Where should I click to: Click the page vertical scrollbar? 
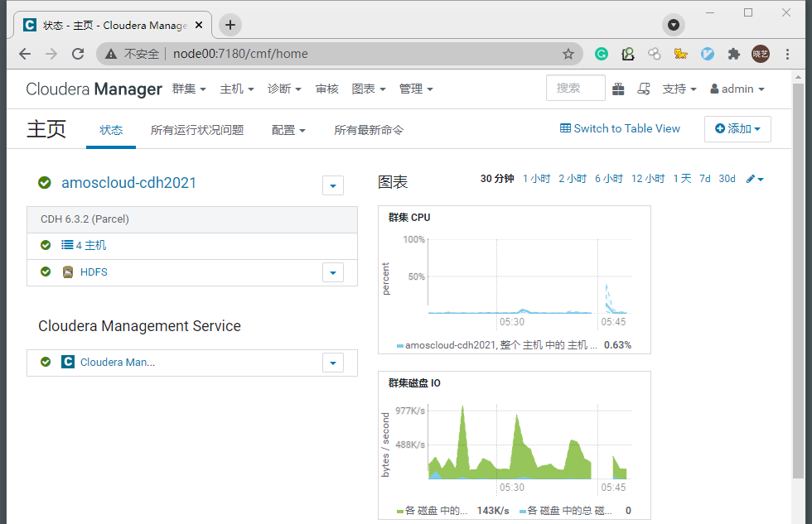coord(798,279)
